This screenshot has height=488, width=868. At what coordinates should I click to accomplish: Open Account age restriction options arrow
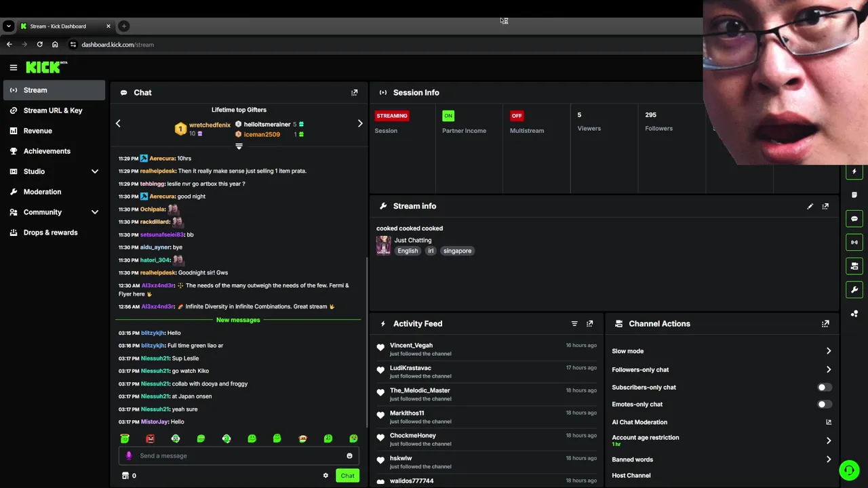click(829, 441)
